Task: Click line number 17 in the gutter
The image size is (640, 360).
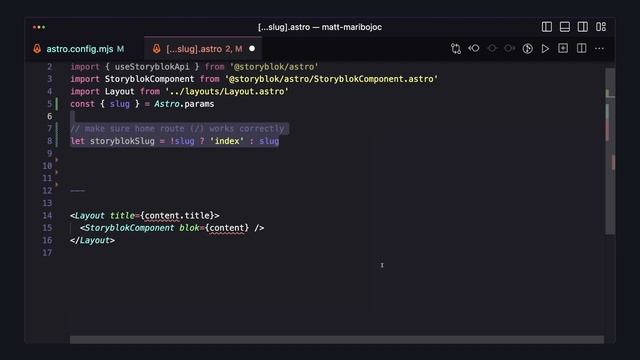Action: tap(47, 253)
